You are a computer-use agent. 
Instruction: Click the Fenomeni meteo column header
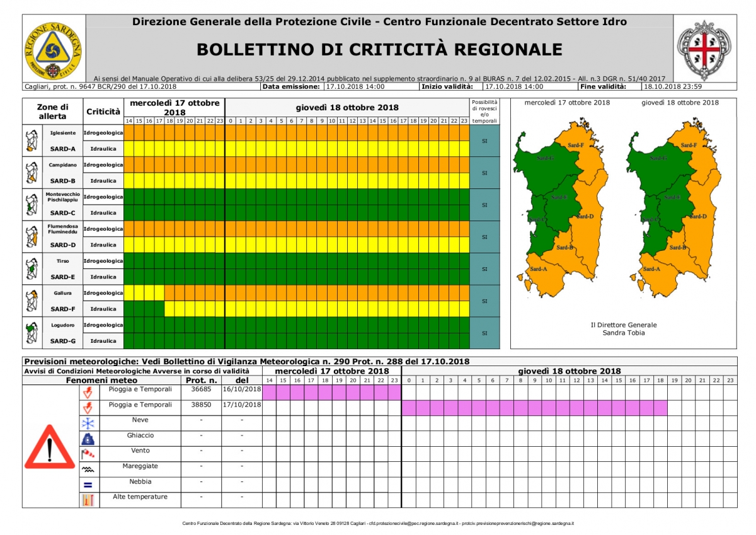tap(101, 380)
